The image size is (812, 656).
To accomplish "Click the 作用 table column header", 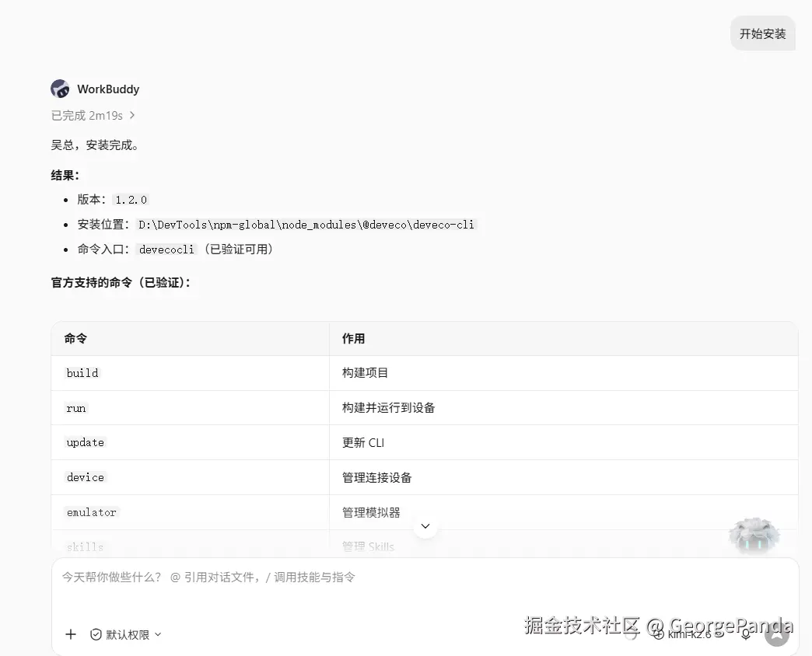I will [x=563, y=338].
